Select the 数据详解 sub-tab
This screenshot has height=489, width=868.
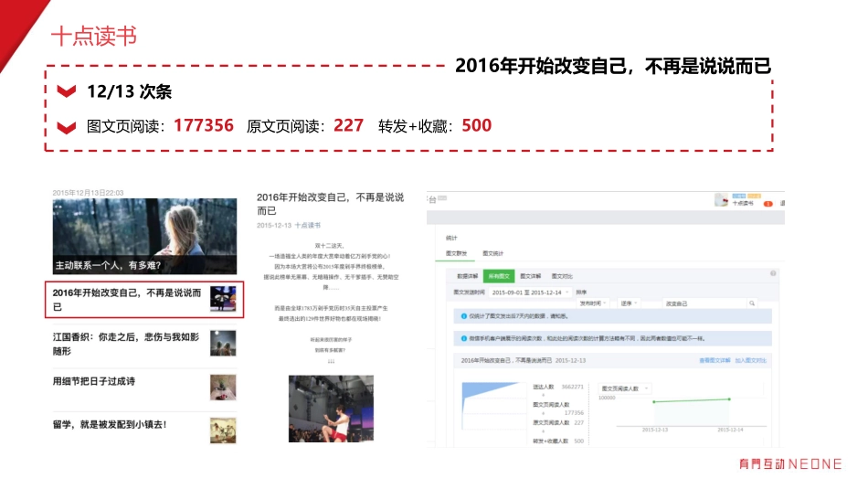tap(467, 276)
